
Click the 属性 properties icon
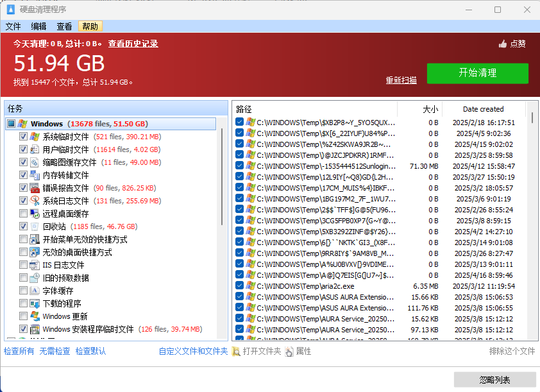click(x=289, y=352)
